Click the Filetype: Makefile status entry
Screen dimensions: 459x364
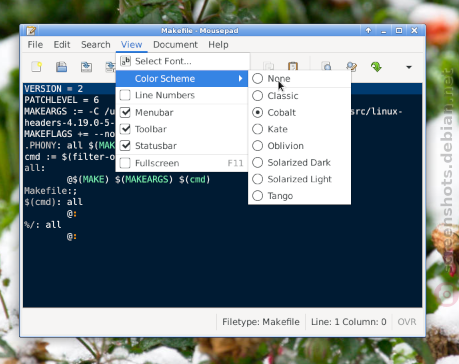261,322
